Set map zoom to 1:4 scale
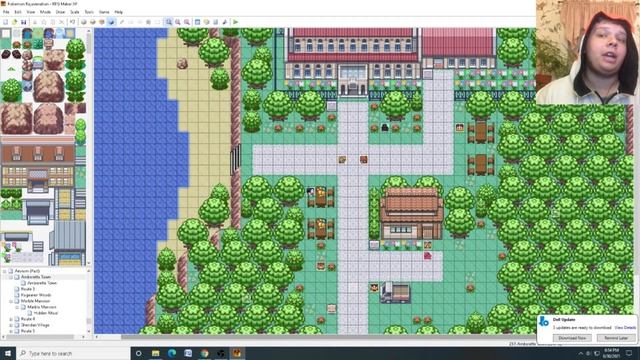The height and width of the screenshot is (360, 640). click(187, 22)
